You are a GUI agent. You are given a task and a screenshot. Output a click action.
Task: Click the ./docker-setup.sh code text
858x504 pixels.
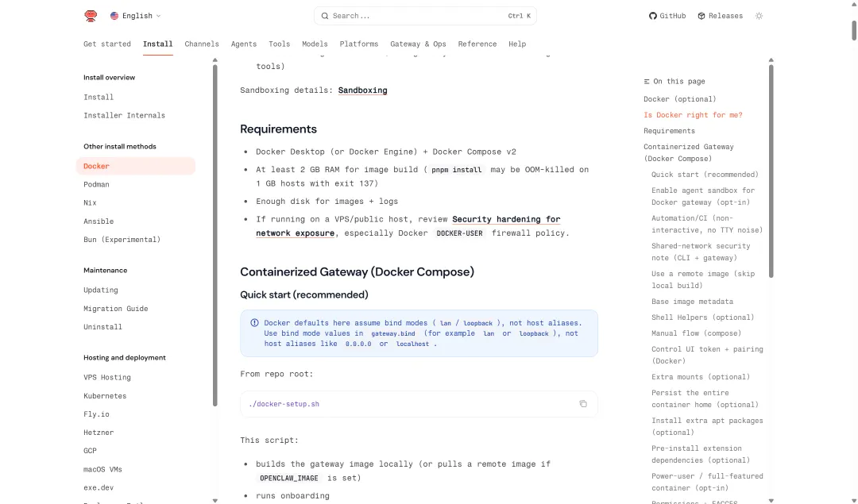[x=284, y=404]
